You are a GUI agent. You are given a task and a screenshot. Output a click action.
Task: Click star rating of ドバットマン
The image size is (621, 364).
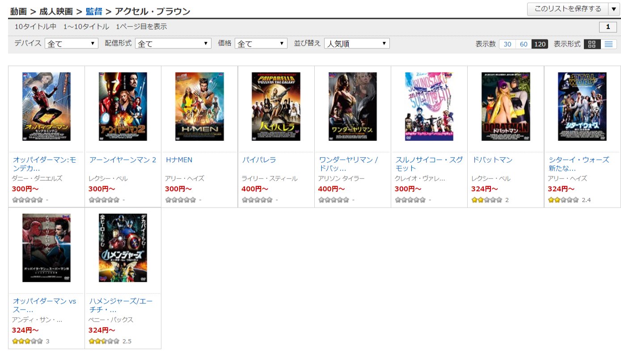(x=486, y=200)
